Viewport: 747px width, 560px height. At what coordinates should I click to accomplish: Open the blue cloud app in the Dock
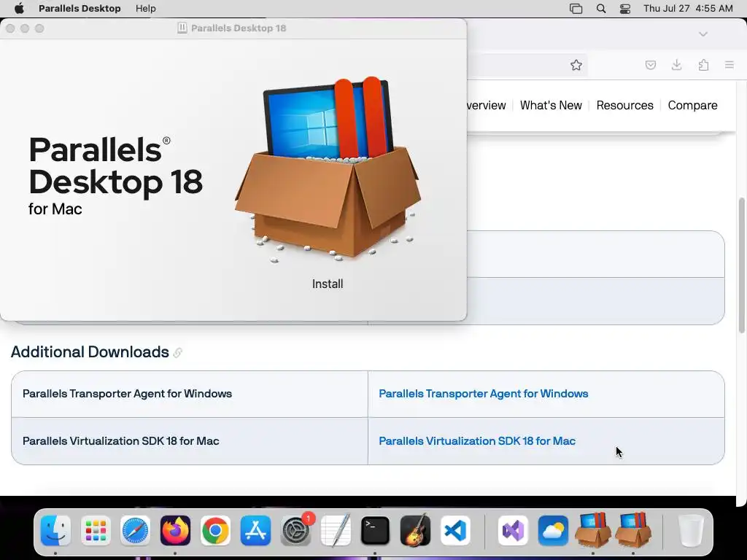553,531
